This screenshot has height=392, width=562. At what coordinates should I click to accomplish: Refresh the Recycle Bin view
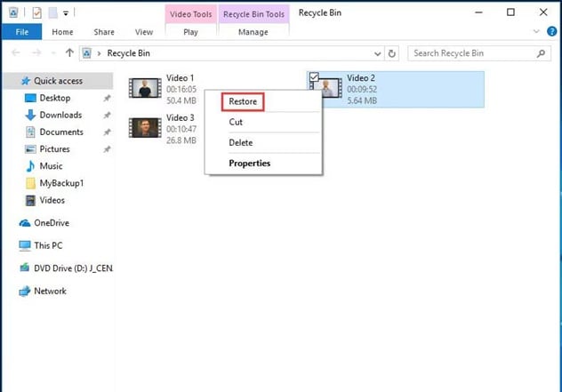click(392, 53)
